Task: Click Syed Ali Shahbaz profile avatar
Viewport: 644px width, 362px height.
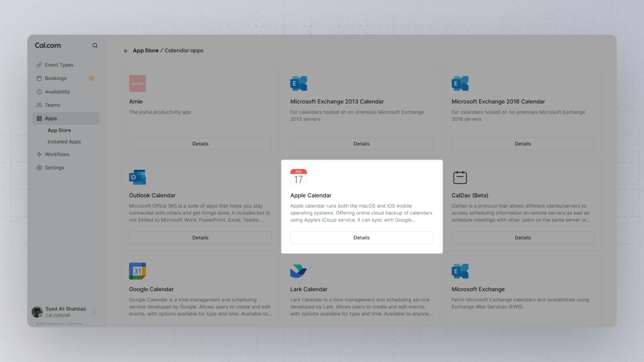Action: point(37,312)
